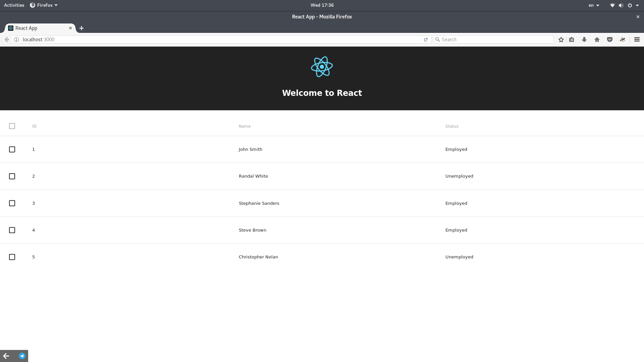Click the page reload icon

[x=426, y=40]
